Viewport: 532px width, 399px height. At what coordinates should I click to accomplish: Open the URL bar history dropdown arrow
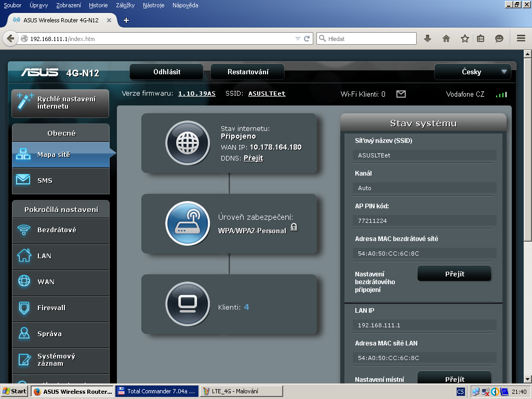click(298, 38)
